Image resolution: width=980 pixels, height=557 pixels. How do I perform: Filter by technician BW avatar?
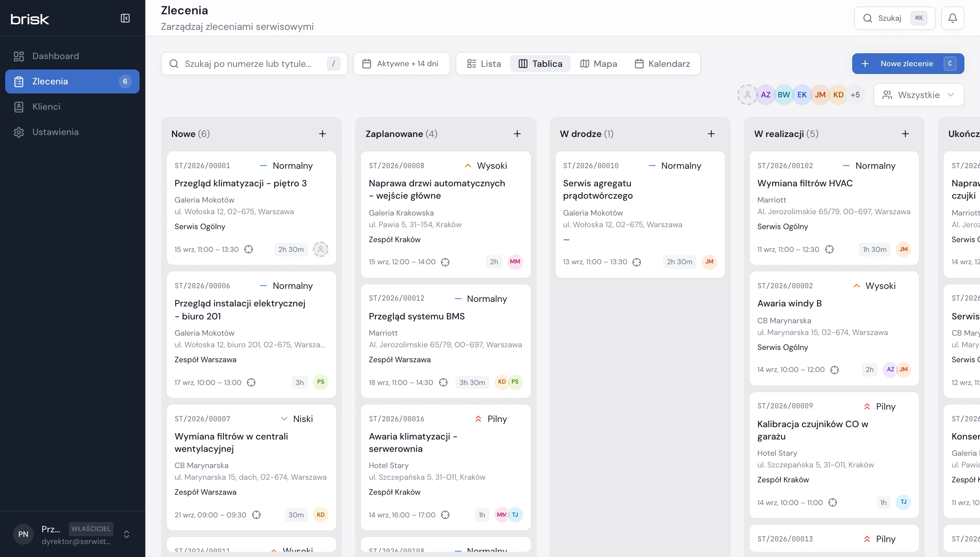coord(783,95)
